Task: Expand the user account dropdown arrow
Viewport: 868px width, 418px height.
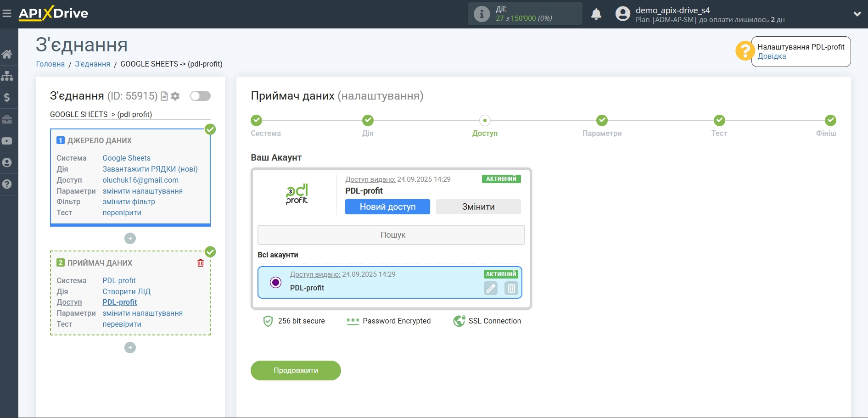Action: point(857,14)
